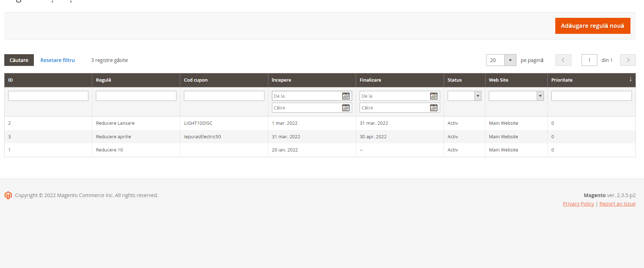Image resolution: width=644 pixels, height=268 pixels.
Task: Focus the Cod cupon filter input
Action: pyautogui.click(x=224, y=96)
